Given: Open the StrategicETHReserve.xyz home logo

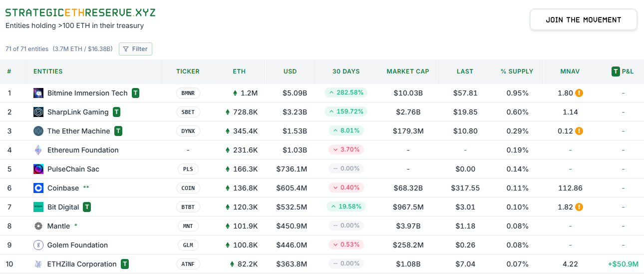Looking at the screenshot, I should 80,12.
